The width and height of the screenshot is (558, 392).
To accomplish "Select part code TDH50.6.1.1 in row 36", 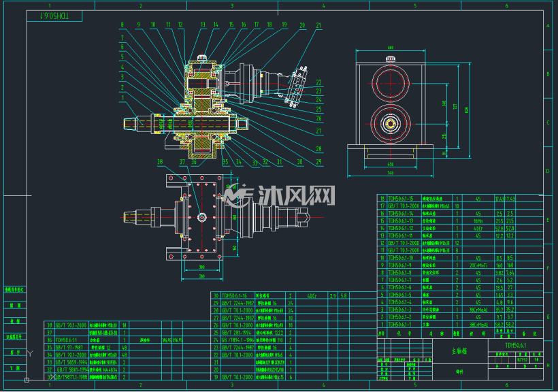I will coord(66,340).
